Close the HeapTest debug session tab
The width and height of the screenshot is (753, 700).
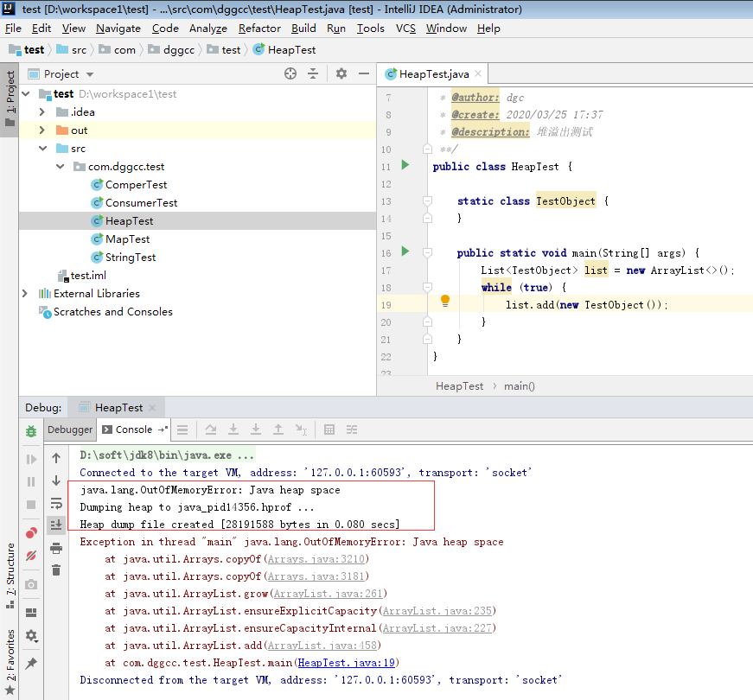[152, 408]
